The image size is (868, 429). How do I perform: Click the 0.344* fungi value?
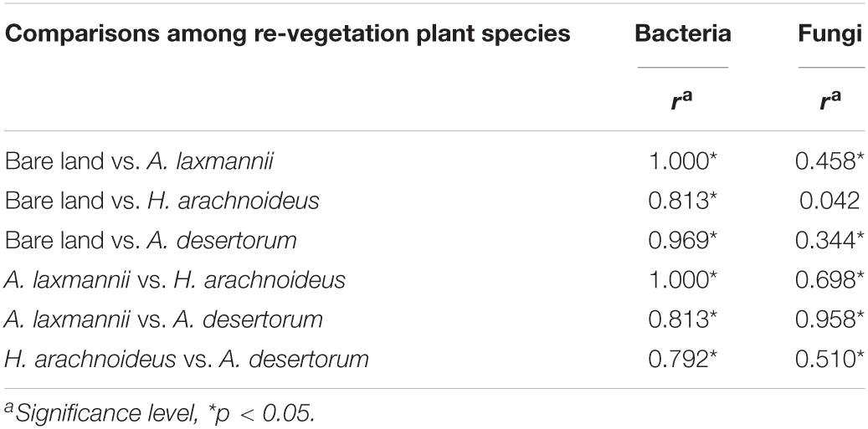click(829, 240)
